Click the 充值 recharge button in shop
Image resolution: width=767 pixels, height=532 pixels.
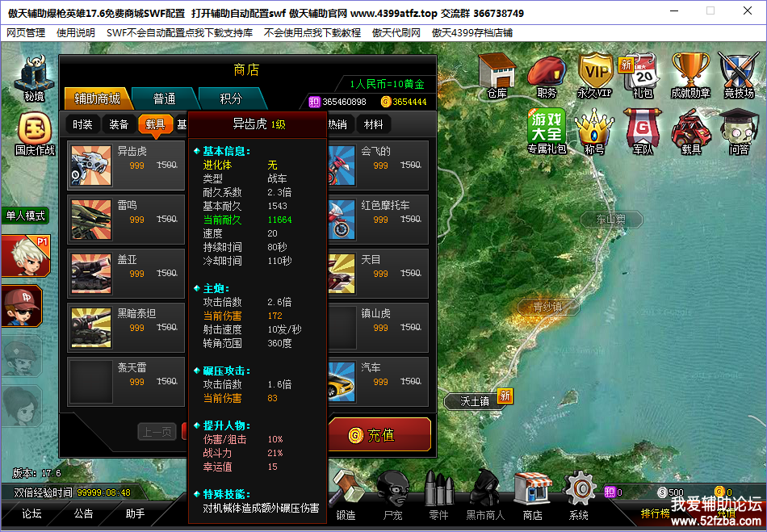tap(379, 434)
